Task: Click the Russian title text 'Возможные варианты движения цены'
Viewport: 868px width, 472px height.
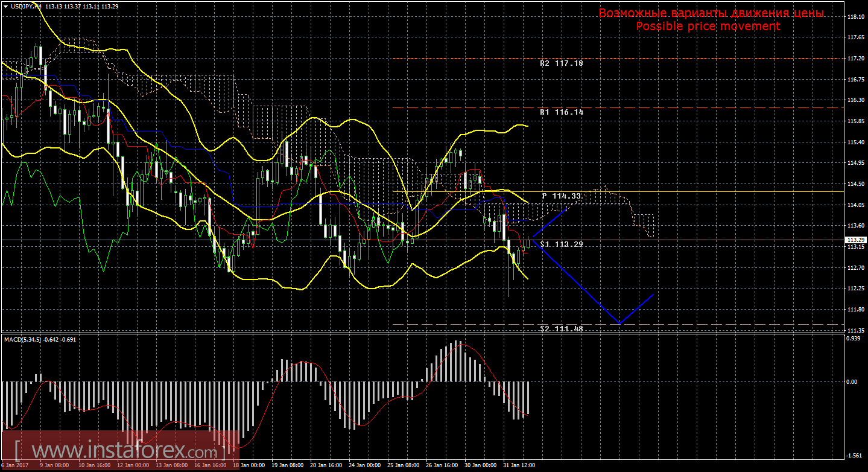Action: tap(711, 13)
